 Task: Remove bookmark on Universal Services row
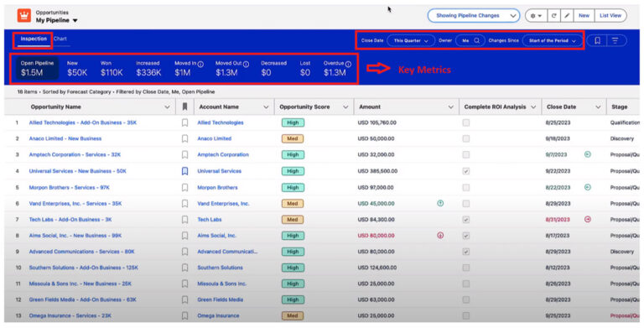[x=184, y=171]
